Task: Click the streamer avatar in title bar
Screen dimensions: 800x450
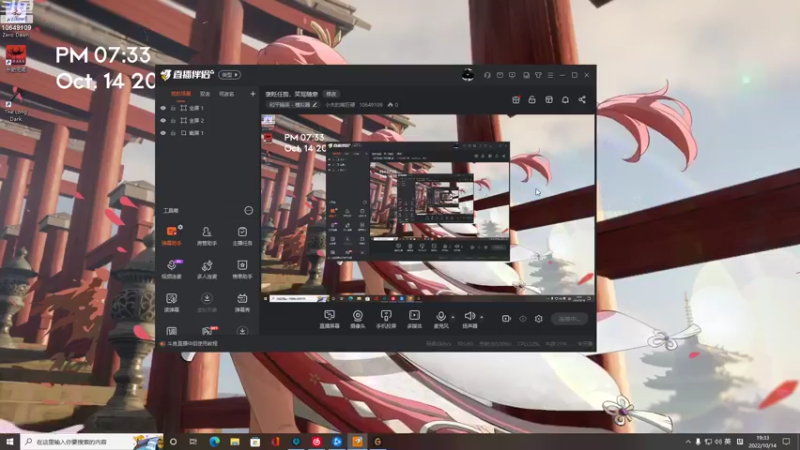Action: pos(467,75)
